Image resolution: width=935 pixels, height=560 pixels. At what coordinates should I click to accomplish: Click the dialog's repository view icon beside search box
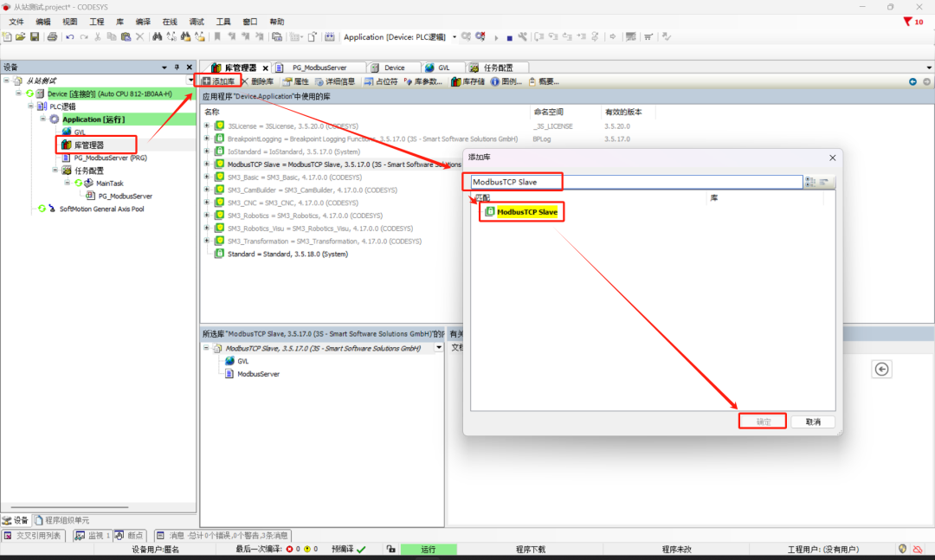(809, 182)
